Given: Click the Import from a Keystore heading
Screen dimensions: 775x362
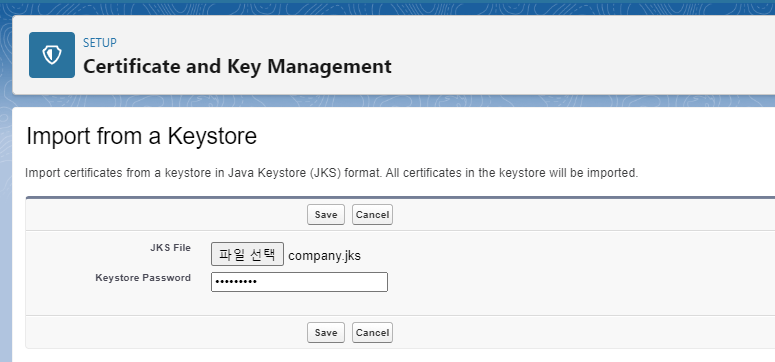Looking at the screenshot, I should (141, 136).
